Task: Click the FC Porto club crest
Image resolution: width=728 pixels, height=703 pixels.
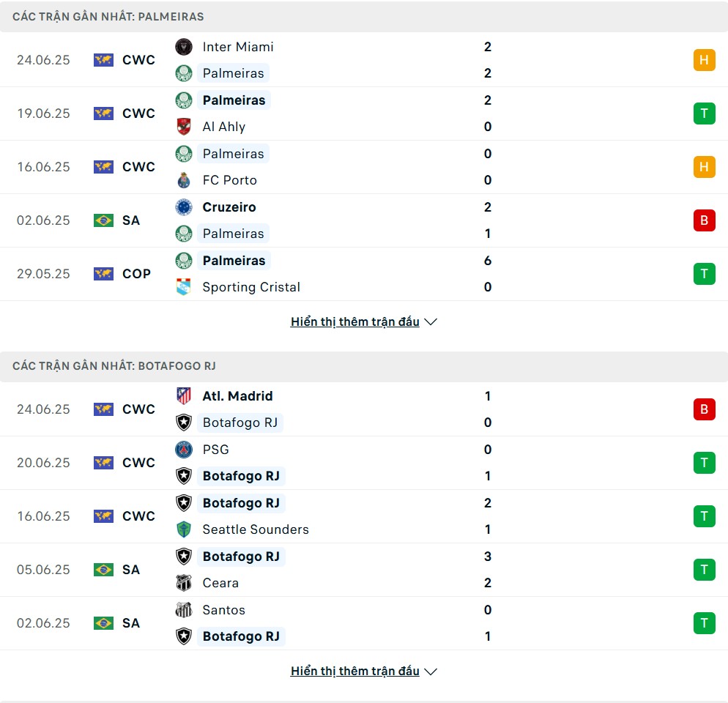Action: (x=184, y=180)
